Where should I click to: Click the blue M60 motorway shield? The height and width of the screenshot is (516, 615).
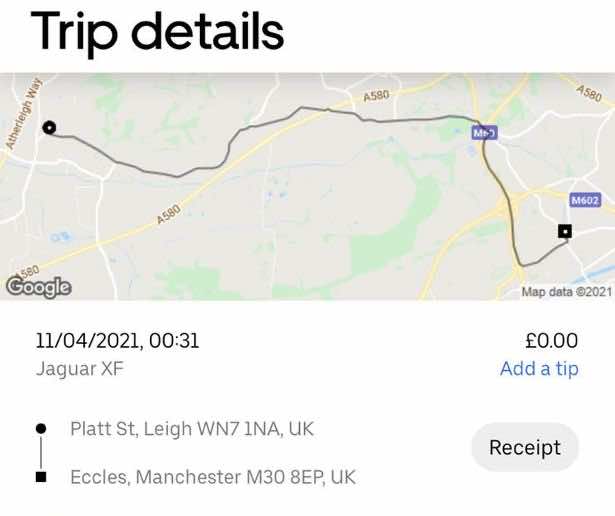tap(484, 132)
